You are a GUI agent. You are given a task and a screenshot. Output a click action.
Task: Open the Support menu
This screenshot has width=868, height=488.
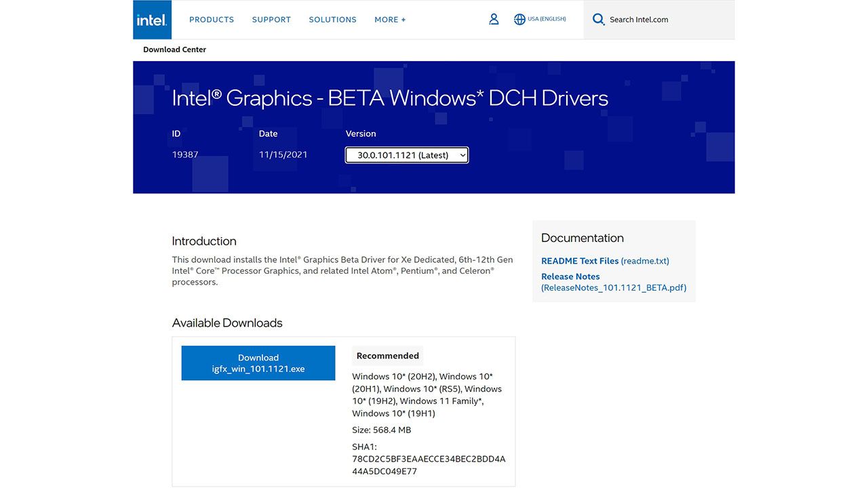click(x=271, y=20)
